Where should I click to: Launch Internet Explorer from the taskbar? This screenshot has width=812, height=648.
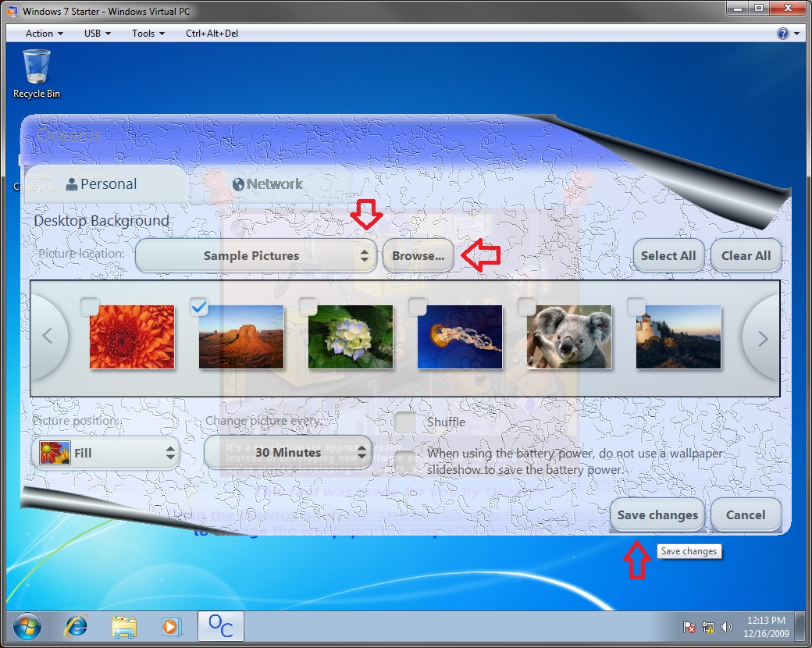76,625
